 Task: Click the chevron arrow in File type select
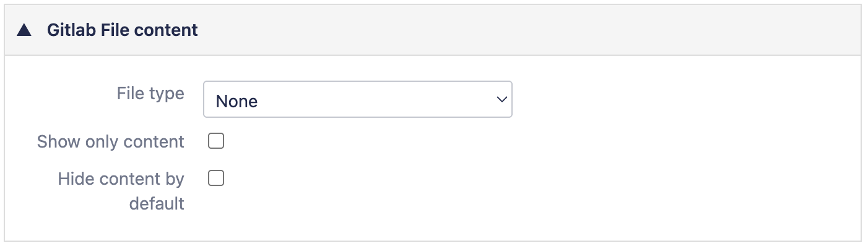coord(501,100)
